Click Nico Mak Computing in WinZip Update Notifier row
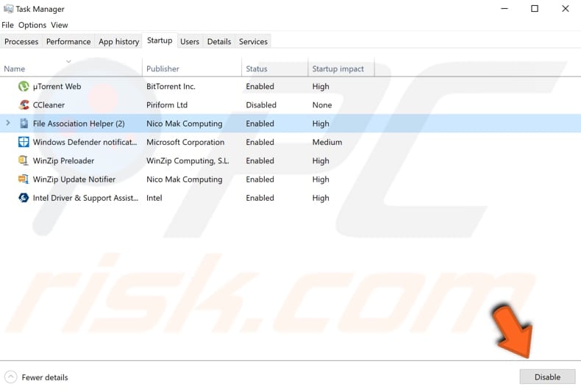Screen dimensions: 581x392 point(184,179)
